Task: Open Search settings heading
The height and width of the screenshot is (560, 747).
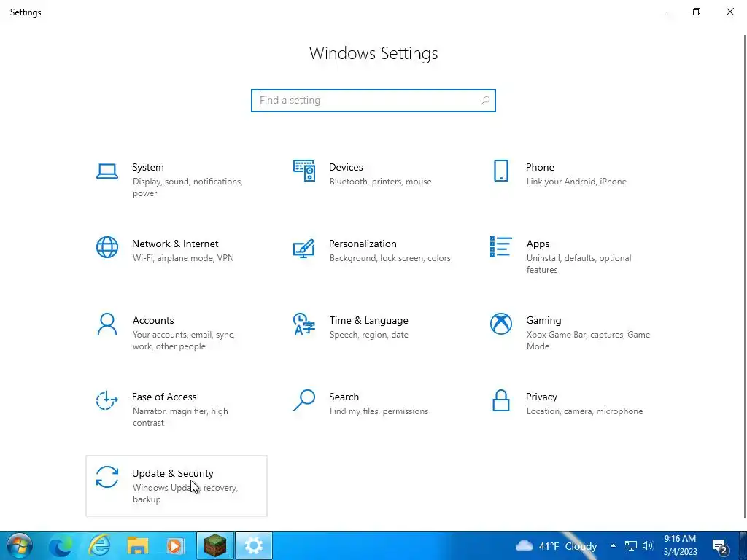Action: point(344,397)
